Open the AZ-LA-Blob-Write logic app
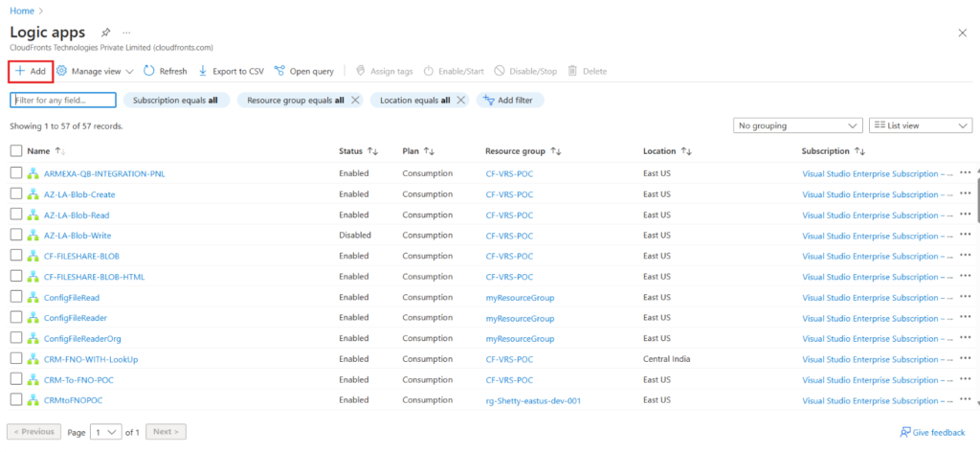 pos(78,236)
